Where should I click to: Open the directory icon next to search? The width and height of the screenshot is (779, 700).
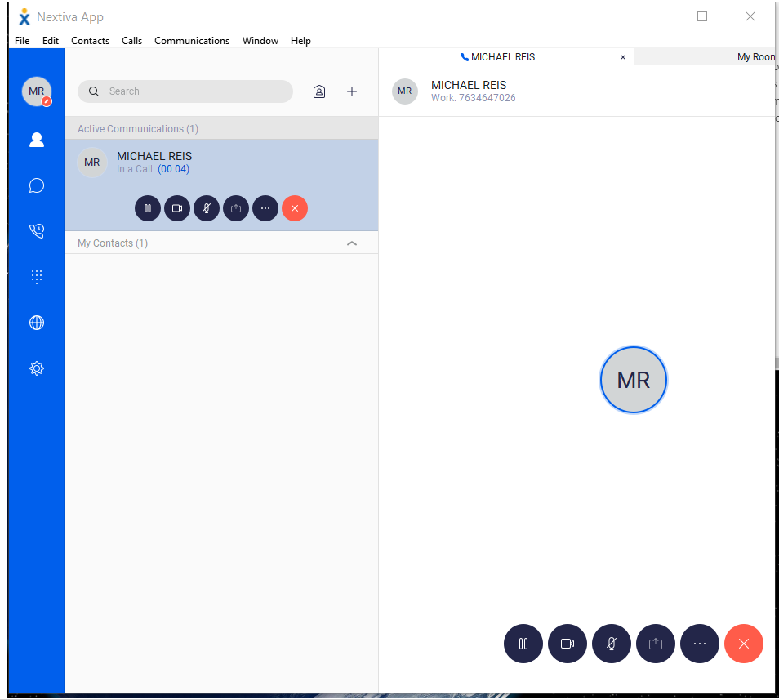click(x=319, y=91)
